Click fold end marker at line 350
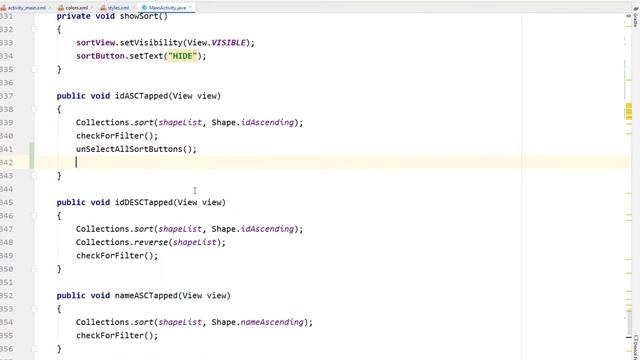 pos(34,269)
